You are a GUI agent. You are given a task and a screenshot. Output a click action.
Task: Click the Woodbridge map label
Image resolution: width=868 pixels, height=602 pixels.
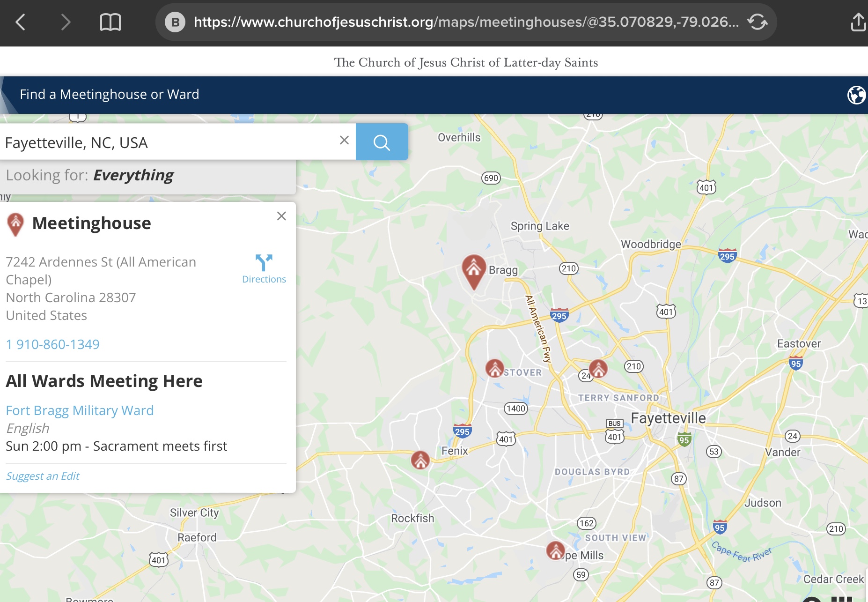tap(651, 244)
